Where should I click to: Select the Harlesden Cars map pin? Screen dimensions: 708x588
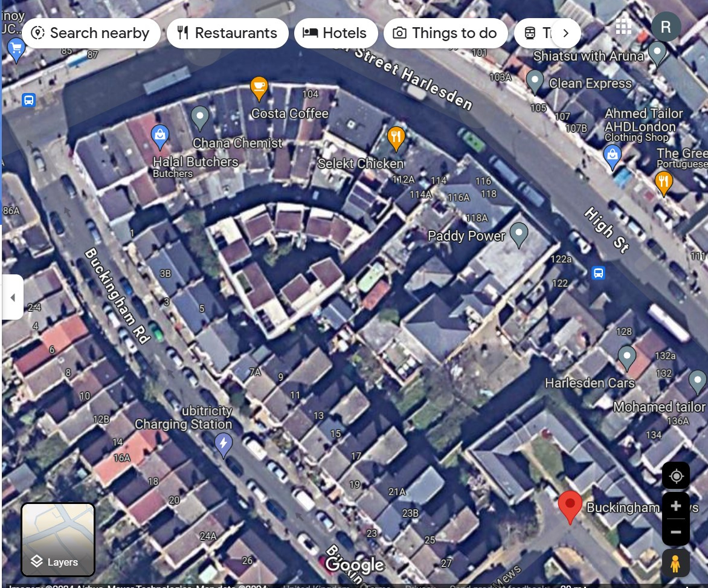coord(626,358)
